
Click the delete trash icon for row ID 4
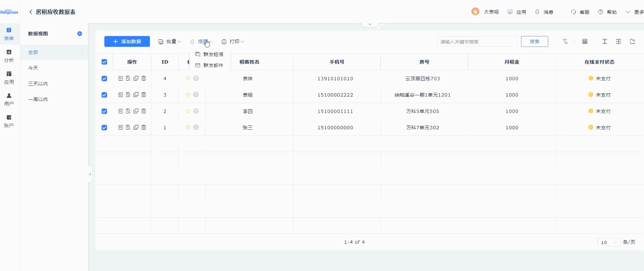coord(144,78)
